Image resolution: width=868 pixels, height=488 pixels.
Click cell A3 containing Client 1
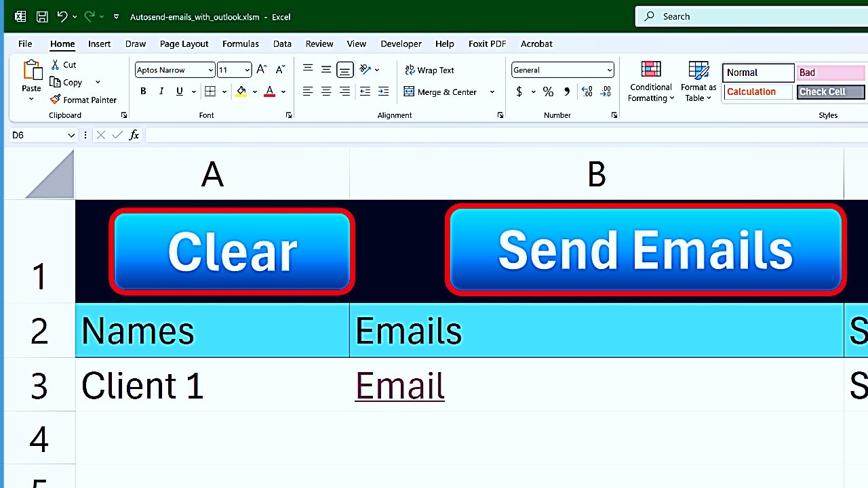[212, 385]
